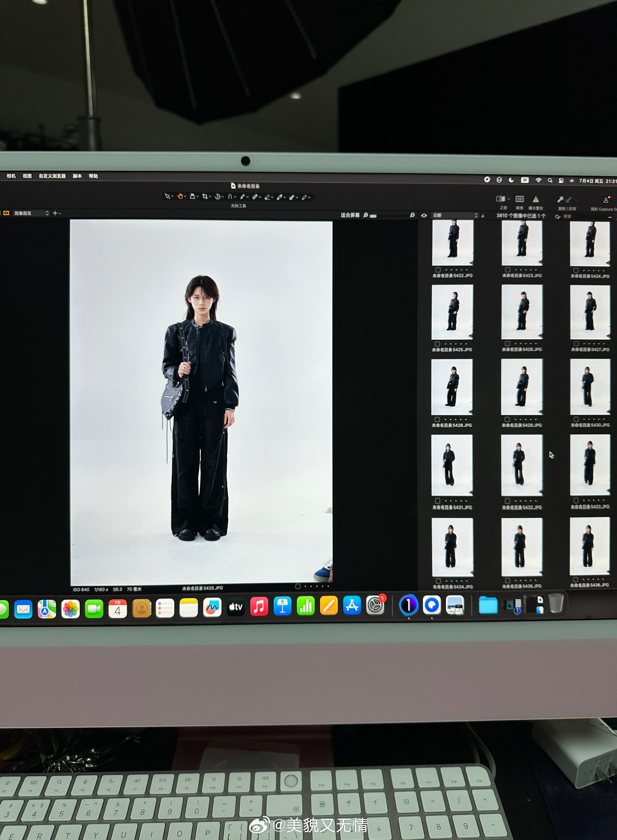The image size is (617, 840).
Task: Open the 图像图层 layer dropdown
Action: (31, 213)
